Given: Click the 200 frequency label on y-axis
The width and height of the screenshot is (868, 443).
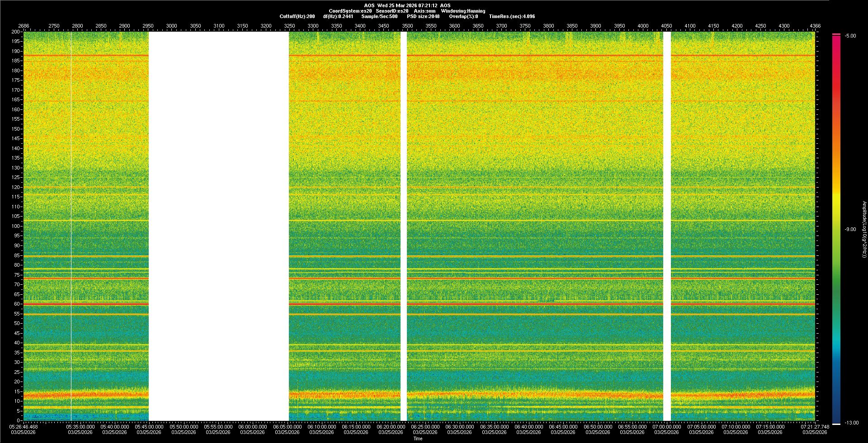Looking at the screenshot, I should click(x=15, y=32).
